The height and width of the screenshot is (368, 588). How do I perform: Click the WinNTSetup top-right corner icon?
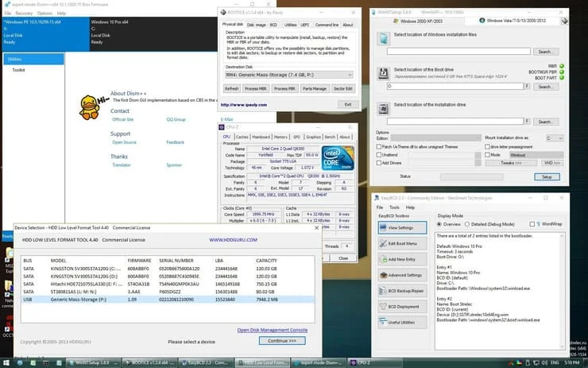(564, 21)
